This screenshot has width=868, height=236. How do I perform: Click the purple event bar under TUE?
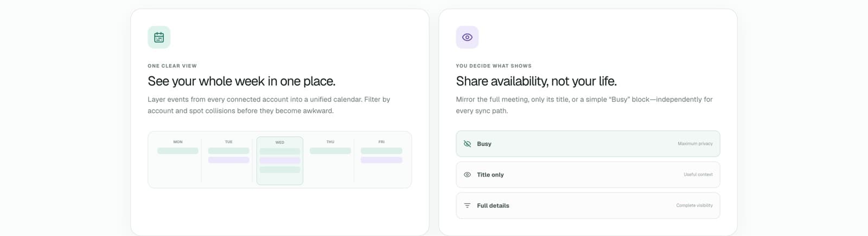tap(229, 160)
